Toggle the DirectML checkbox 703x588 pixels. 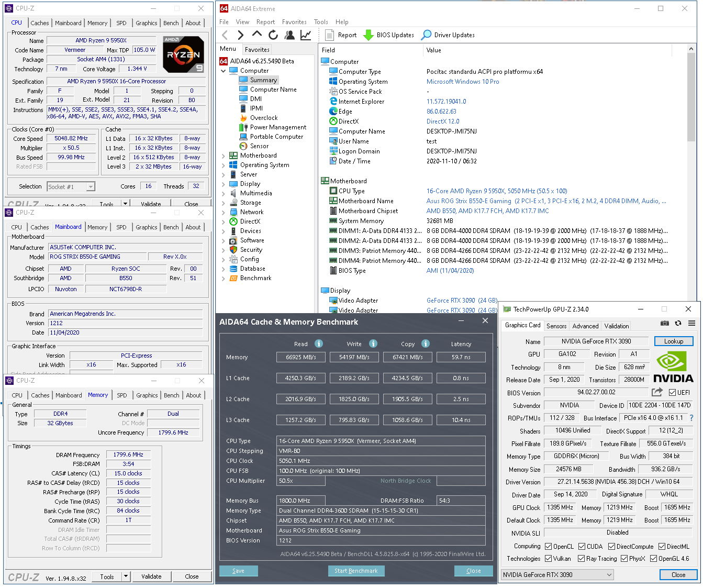click(662, 547)
